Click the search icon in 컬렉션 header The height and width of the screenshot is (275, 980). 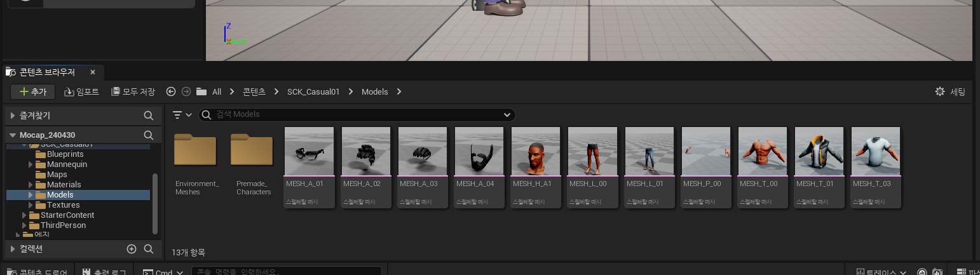148,249
